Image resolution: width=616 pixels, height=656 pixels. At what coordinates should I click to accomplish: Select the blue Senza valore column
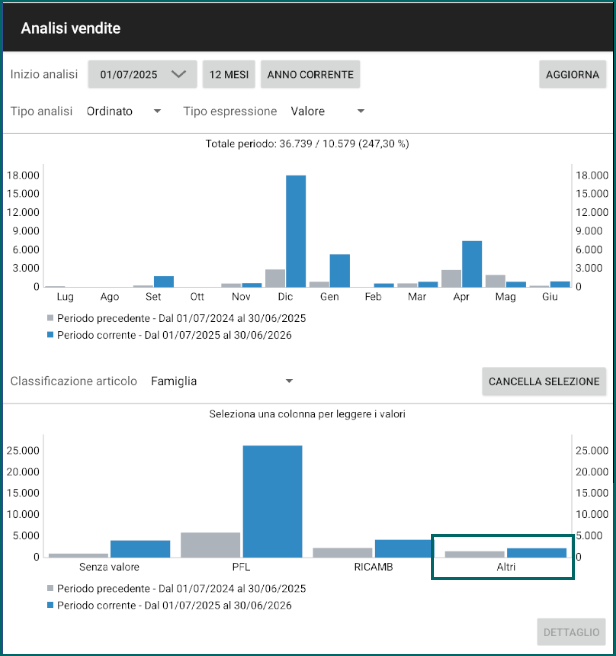pyautogui.click(x=140, y=549)
